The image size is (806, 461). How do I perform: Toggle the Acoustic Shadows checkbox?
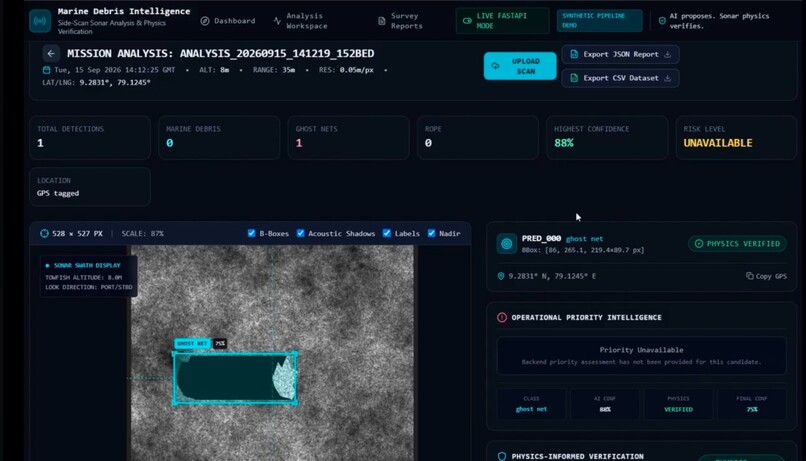pyautogui.click(x=300, y=233)
